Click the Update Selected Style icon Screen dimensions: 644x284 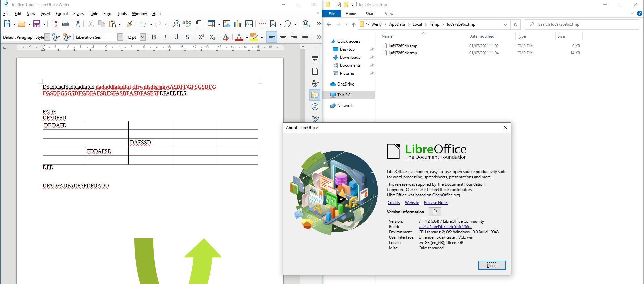pos(56,37)
